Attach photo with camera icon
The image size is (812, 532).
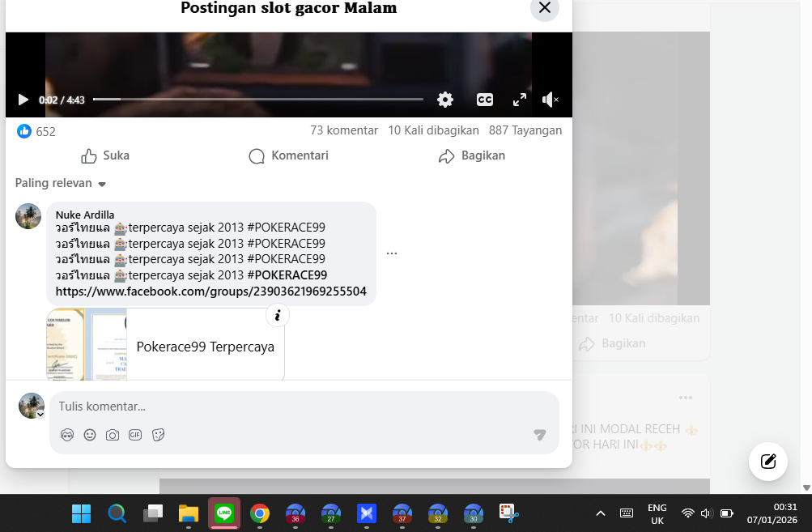point(113,435)
